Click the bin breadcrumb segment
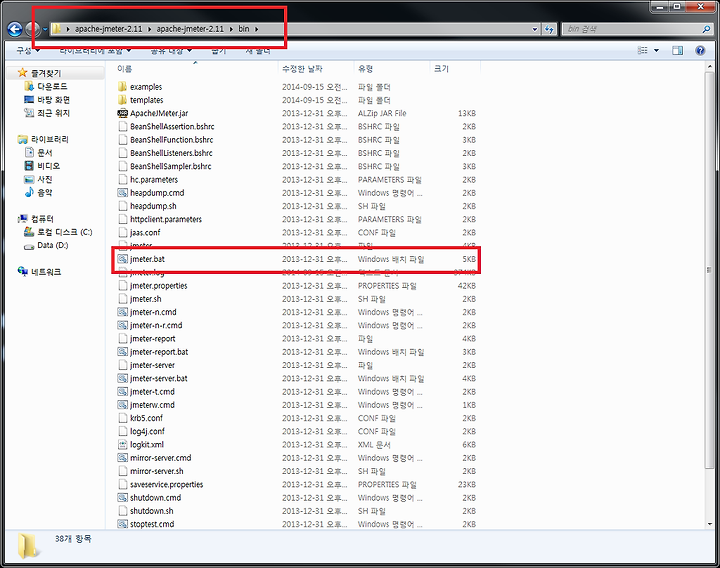 (x=244, y=29)
